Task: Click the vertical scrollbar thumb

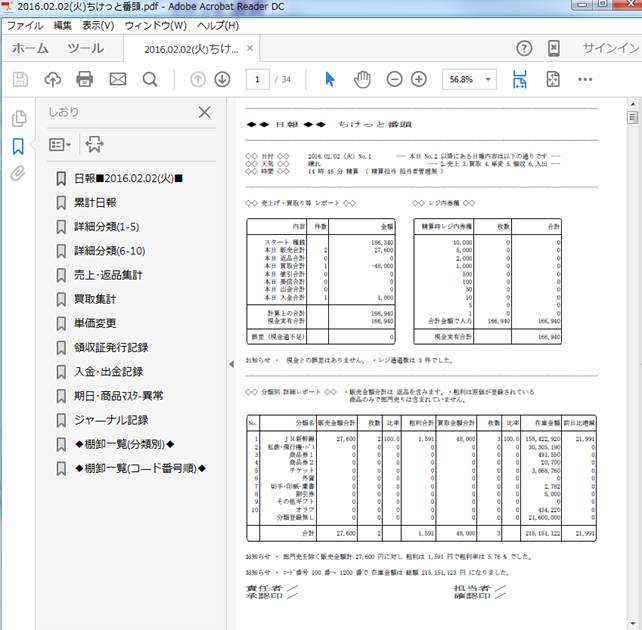Action: tap(633, 117)
